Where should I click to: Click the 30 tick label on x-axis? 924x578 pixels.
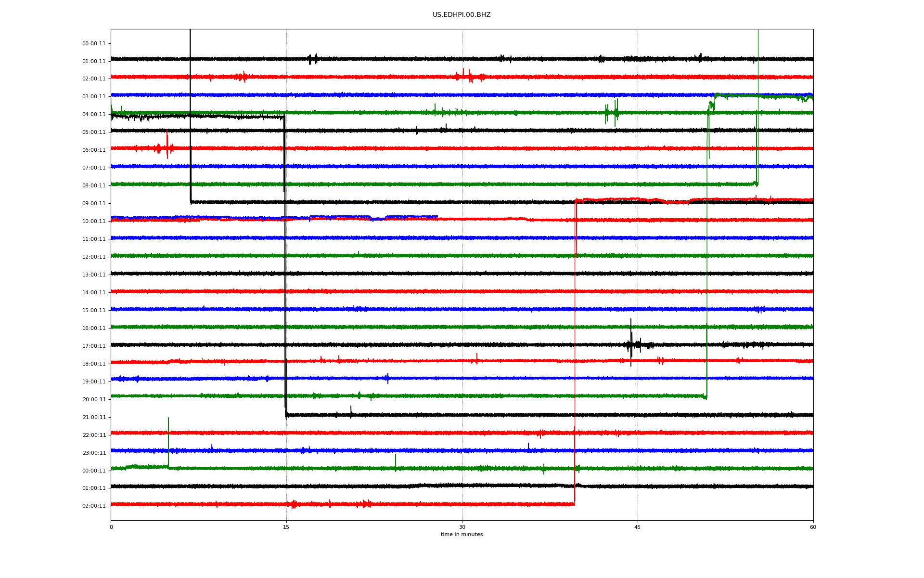tap(462, 527)
